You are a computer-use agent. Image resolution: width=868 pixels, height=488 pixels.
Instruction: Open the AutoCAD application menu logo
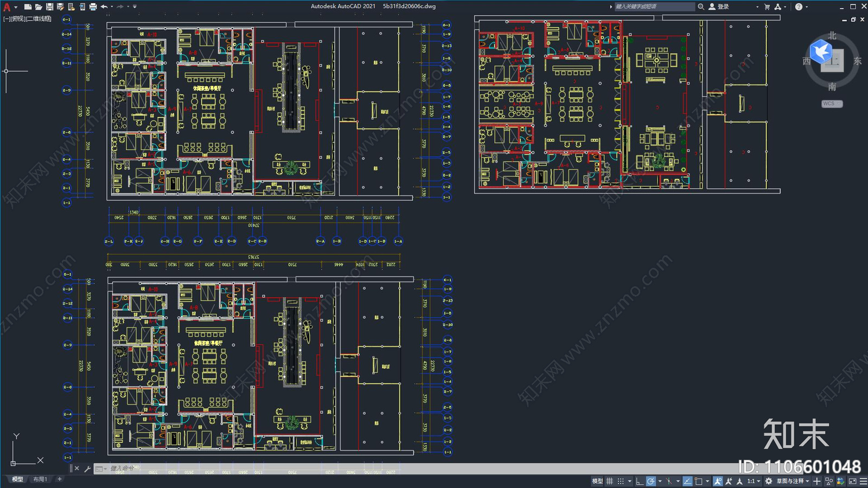click(x=7, y=7)
